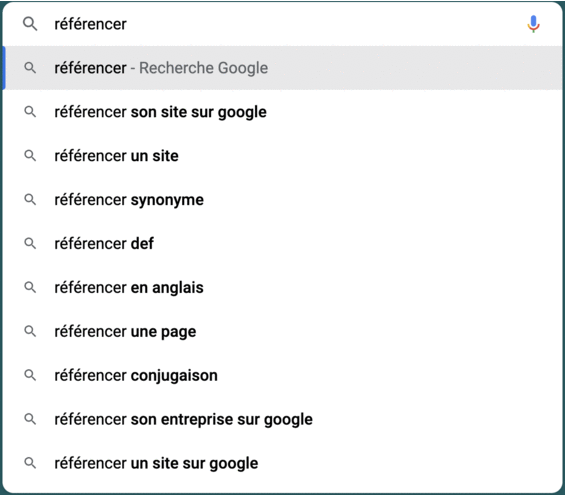Screen dimensions: 565x496
Task: Click search icon beside 'référencer son entreprise sur google'
Action: pos(30,419)
